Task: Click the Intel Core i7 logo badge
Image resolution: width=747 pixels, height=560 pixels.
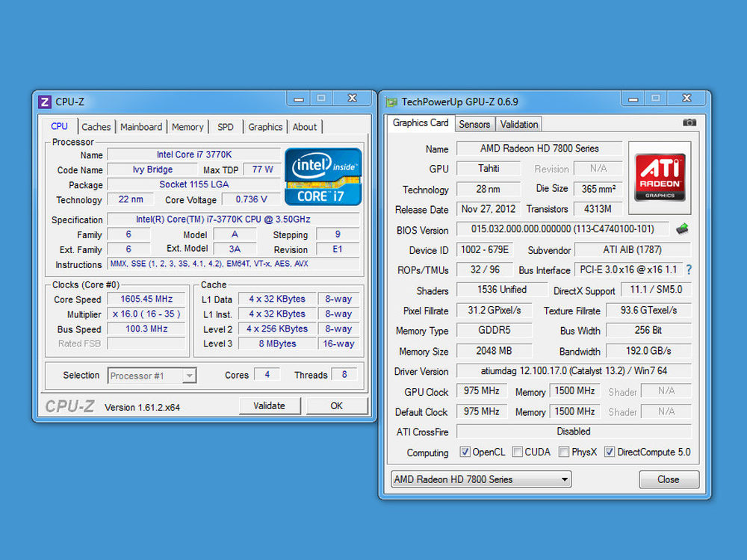Action: pyautogui.click(x=323, y=177)
